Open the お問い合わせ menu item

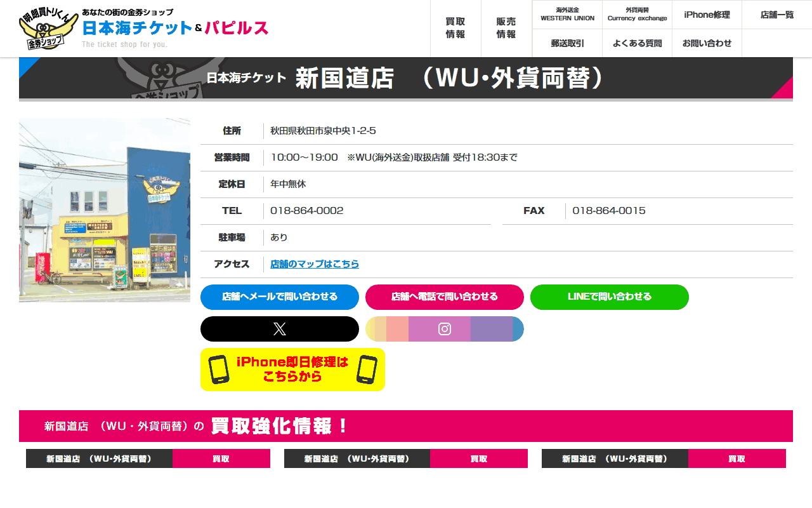pos(707,43)
